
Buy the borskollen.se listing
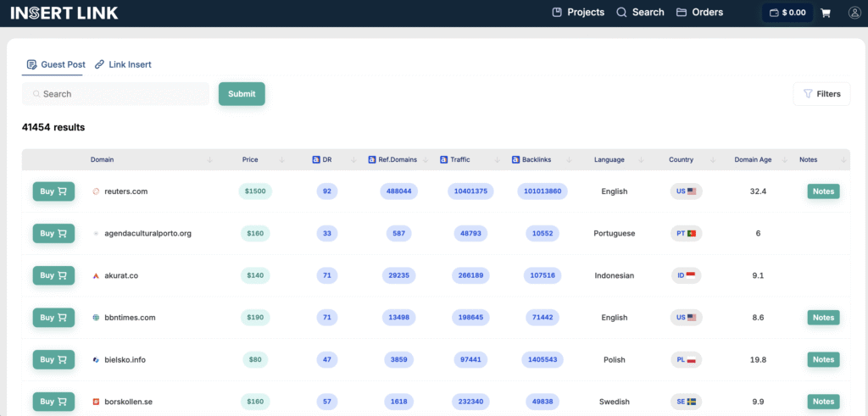(x=53, y=402)
